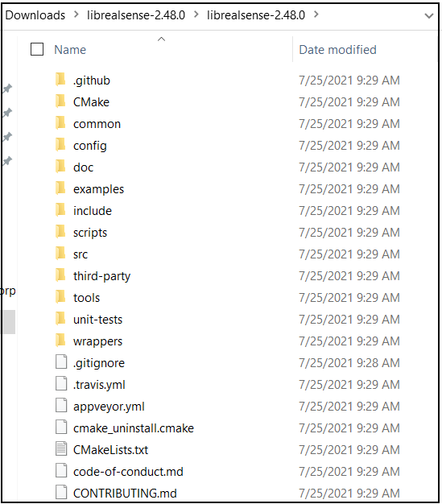Select the wrappers folder icon
The height and width of the screenshot is (504, 442).
click(60, 341)
